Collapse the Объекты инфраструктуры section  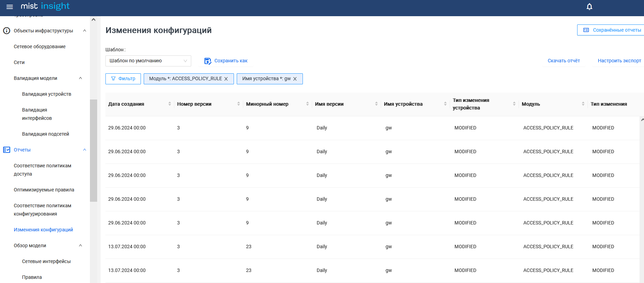(x=85, y=31)
